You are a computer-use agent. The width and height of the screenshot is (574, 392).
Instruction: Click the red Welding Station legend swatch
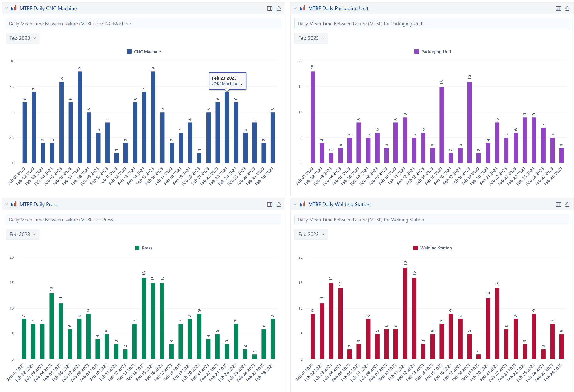click(x=416, y=248)
